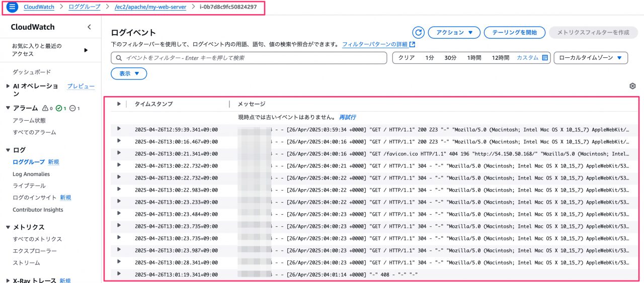Refresh log events with the reload icon

point(418,32)
